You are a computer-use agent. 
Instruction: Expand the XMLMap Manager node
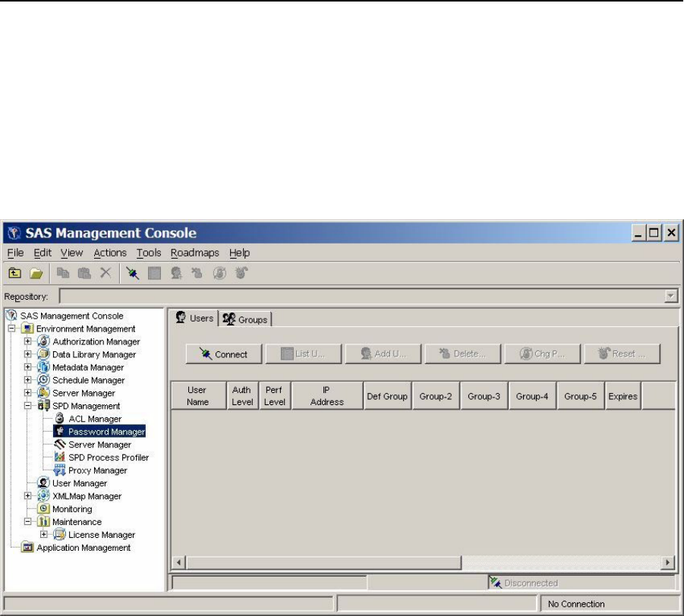[x=28, y=495]
